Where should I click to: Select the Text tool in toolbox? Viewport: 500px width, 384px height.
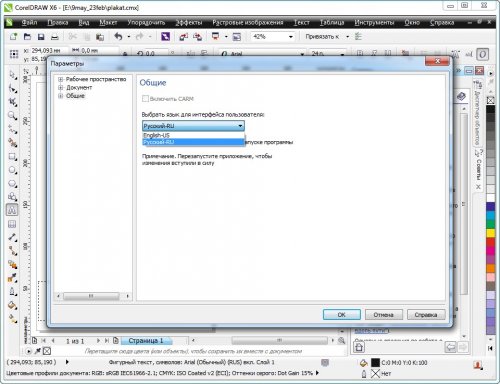coord(12,210)
